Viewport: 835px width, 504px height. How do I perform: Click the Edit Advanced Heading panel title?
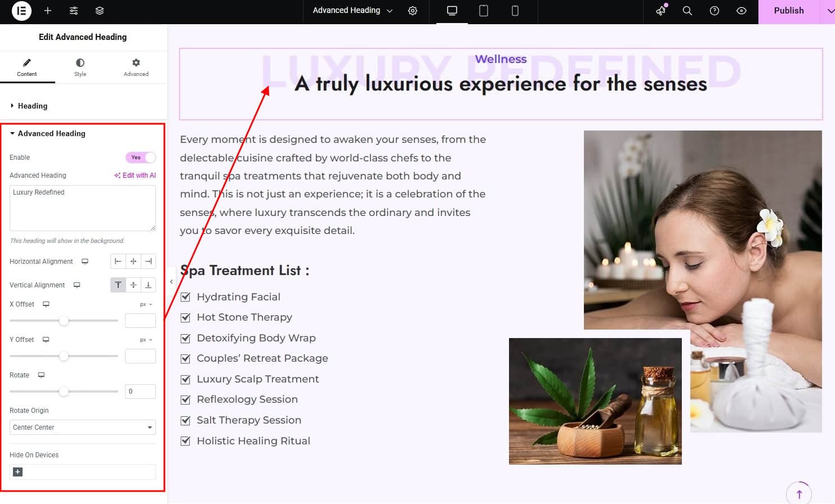pyautogui.click(x=83, y=37)
